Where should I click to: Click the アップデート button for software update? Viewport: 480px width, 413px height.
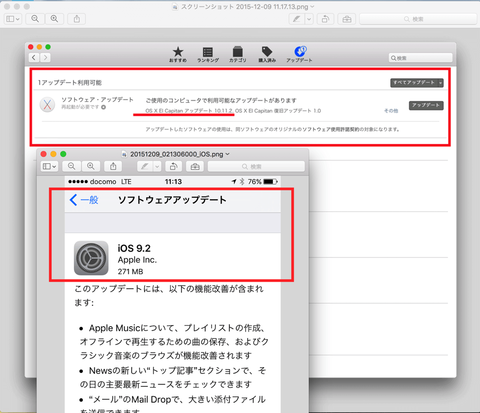(426, 105)
